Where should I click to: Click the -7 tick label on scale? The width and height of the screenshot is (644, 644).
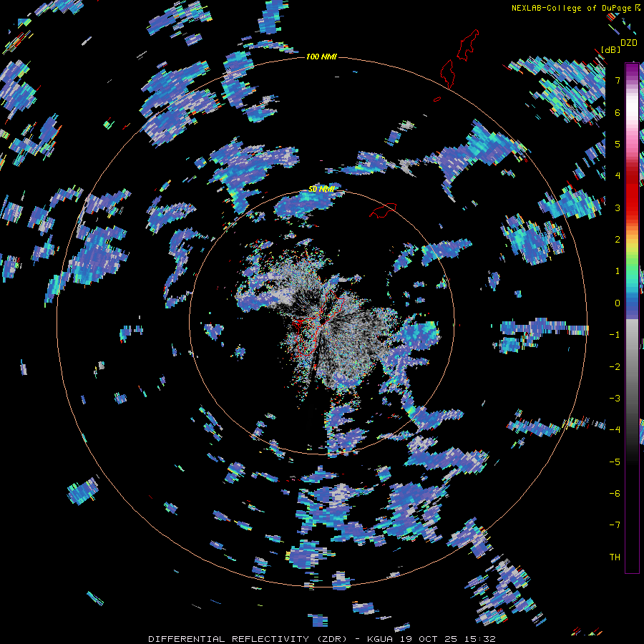615,525
